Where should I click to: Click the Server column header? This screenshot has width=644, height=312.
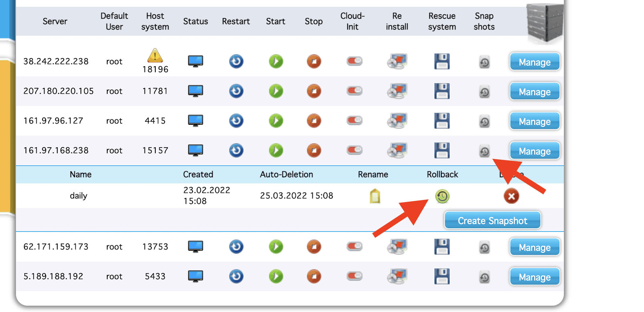coord(55,21)
